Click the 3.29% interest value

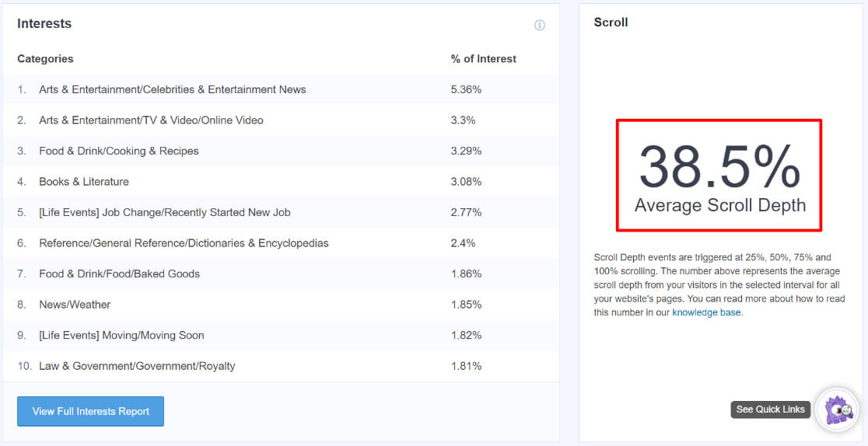point(466,151)
